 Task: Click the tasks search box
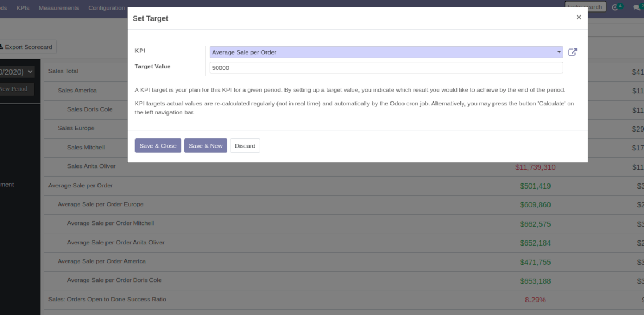[585, 7]
